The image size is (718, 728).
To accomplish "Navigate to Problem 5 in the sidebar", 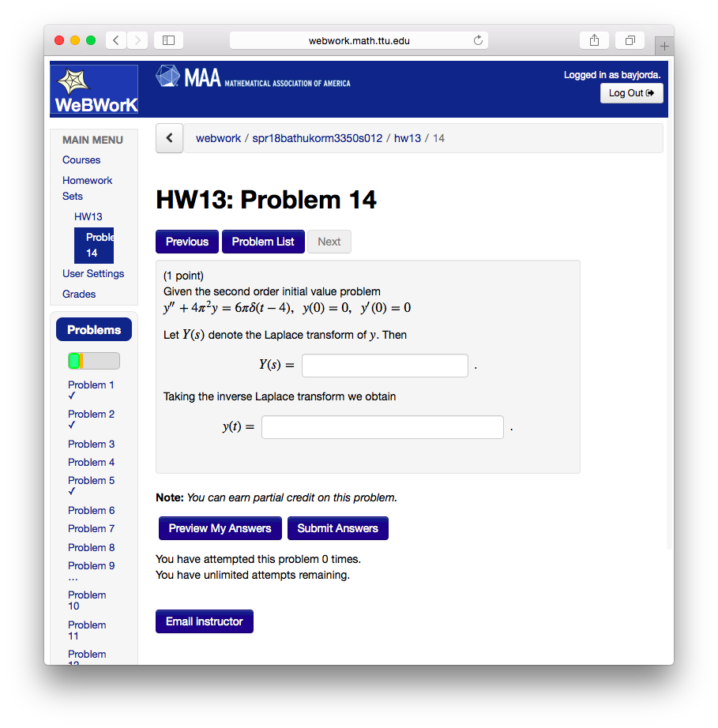I will (x=91, y=480).
